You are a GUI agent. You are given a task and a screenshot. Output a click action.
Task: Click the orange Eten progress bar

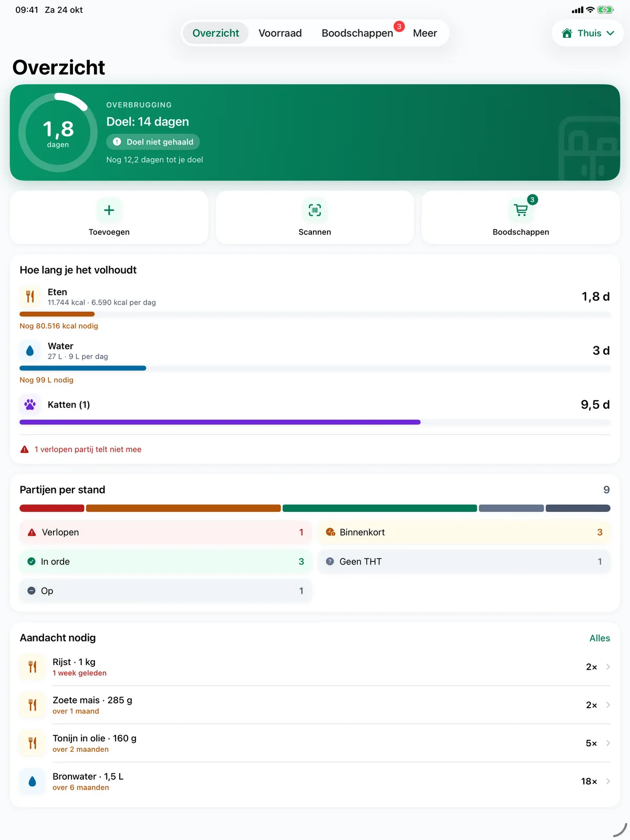(57, 314)
